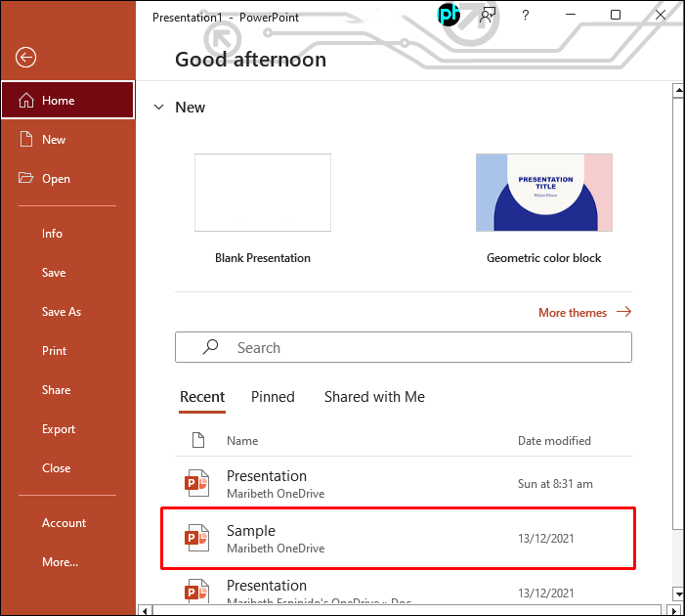Click the PowerPoint icon of Sunday's Presentation
This screenshot has height=616, width=685.
(196, 483)
